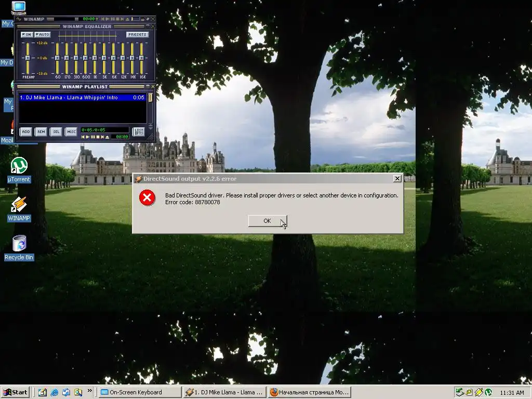The height and width of the screenshot is (399, 532).
Task: Close the DirectSound error dialog
Action: point(397,179)
